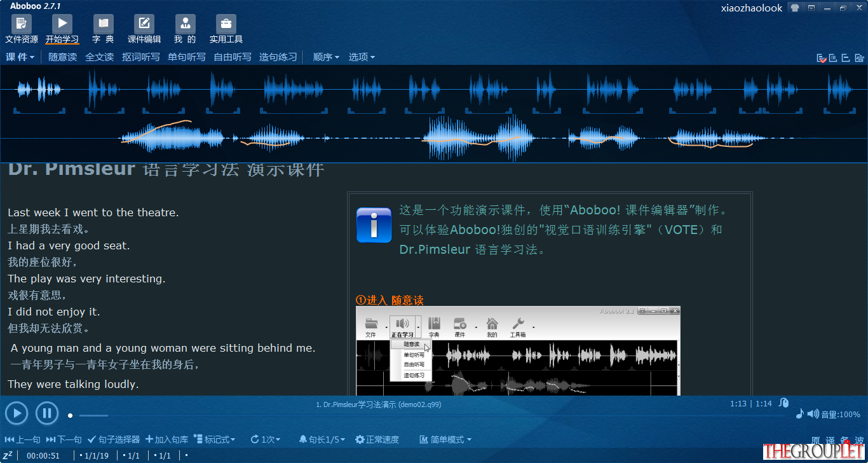Viewport: 868px width, 463px height.
Task: Click the 开始学习 start learning icon
Action: point(62,29)
